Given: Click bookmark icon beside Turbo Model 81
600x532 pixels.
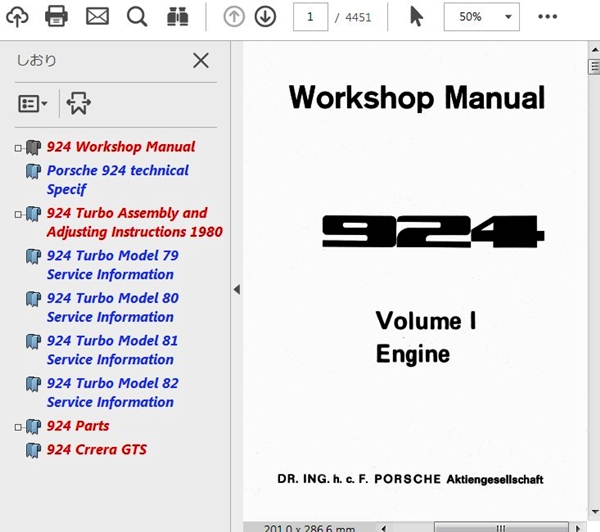Looking at the screenshot, I should [33, 341].
